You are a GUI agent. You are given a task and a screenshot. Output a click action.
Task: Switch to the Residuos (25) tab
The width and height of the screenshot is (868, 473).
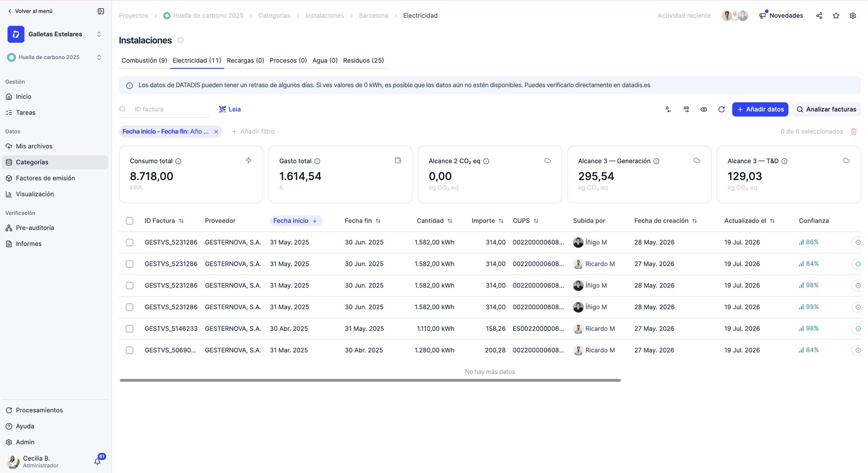[x=363, y=61]
